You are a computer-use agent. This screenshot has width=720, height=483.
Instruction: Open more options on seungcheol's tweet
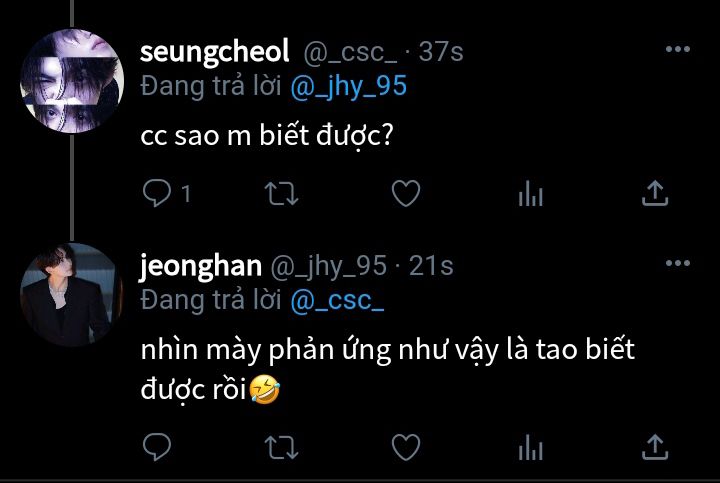click(678, 49)
